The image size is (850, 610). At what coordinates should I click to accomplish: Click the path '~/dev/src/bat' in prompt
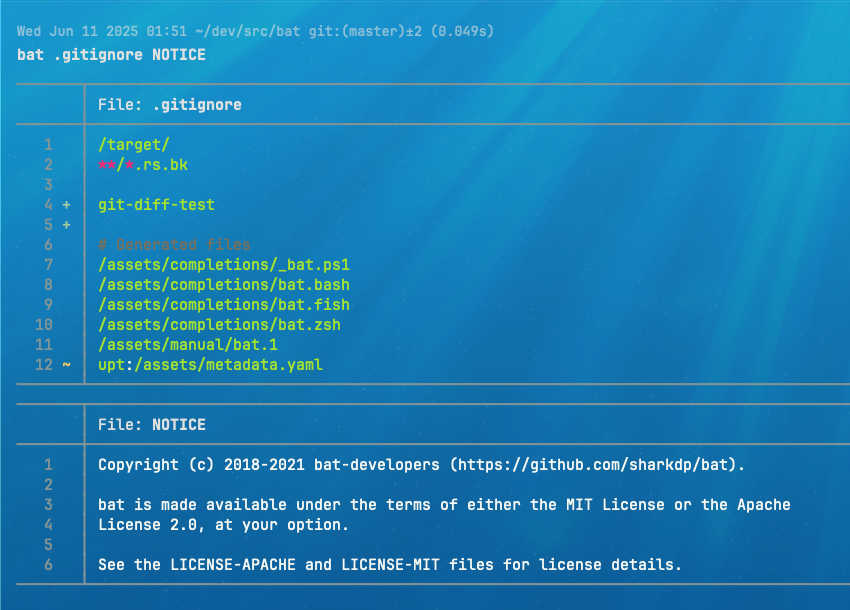point(248,31)
